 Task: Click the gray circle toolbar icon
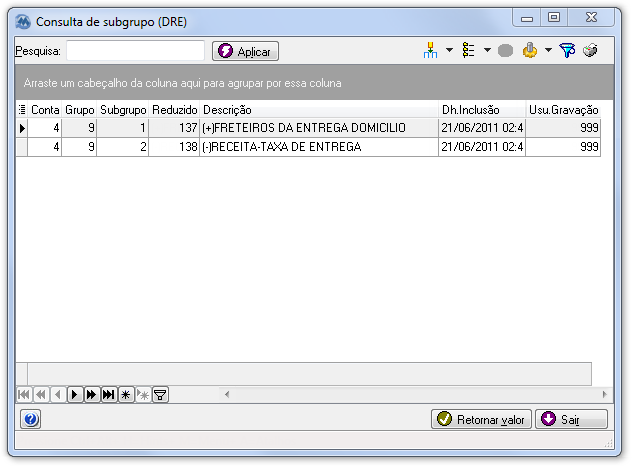505,51
